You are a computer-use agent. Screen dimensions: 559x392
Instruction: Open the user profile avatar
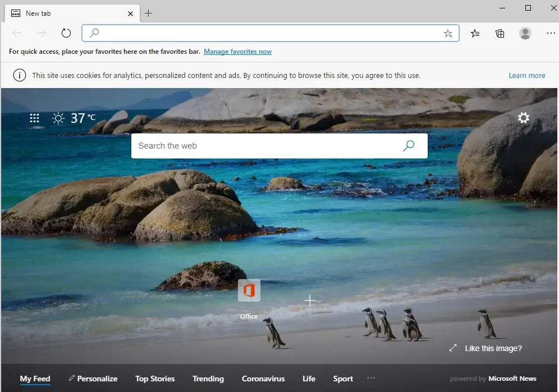(525, 33)
